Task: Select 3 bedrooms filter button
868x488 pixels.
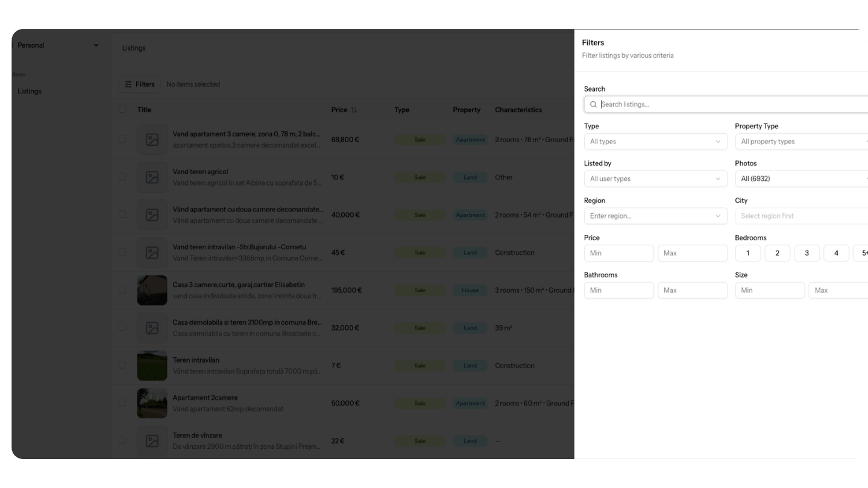Action: 807,253
